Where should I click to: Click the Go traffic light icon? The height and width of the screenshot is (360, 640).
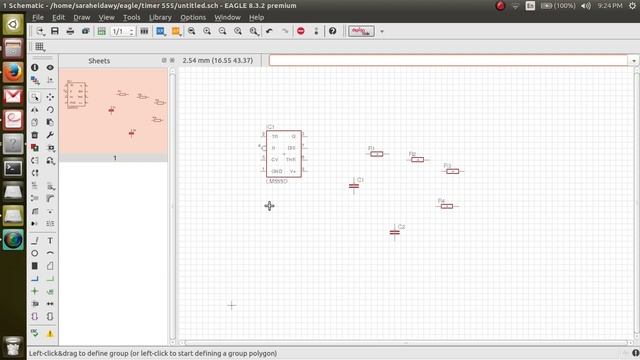316,31
